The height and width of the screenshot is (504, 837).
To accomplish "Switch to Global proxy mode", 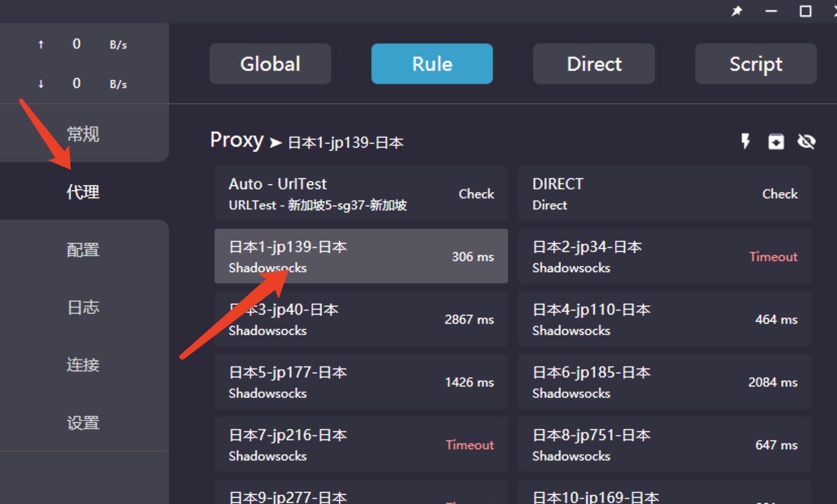I will click(x=270, y=64).
